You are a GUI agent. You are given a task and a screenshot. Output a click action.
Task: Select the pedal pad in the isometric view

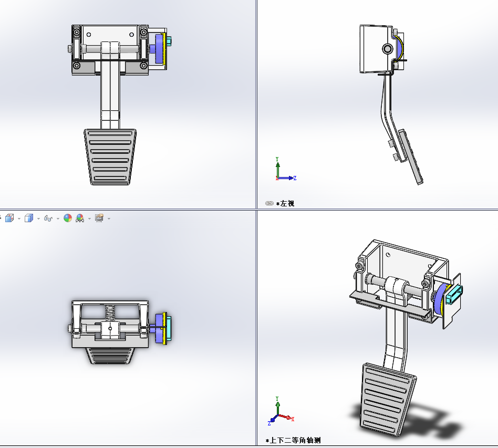(388, 400)
